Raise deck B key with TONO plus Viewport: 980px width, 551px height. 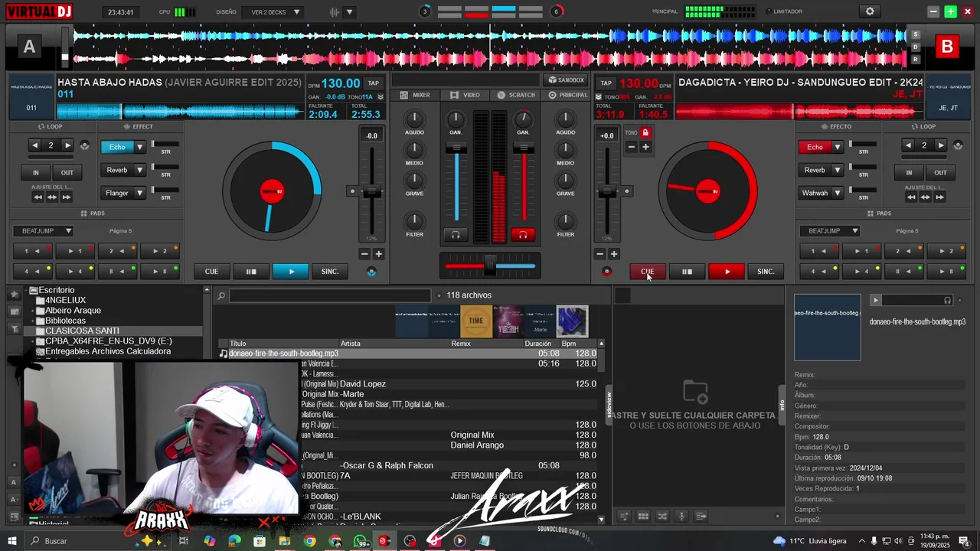pos(645,147)
